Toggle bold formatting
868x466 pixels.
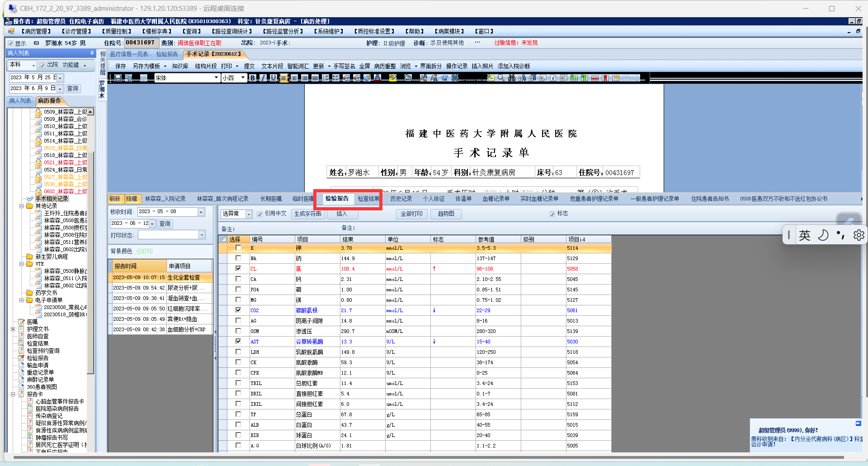252,78
